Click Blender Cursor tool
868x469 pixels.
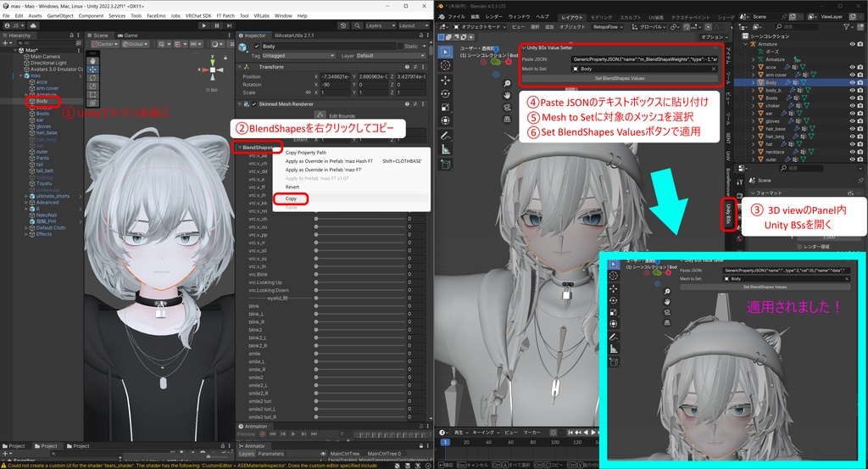(446, 65)
